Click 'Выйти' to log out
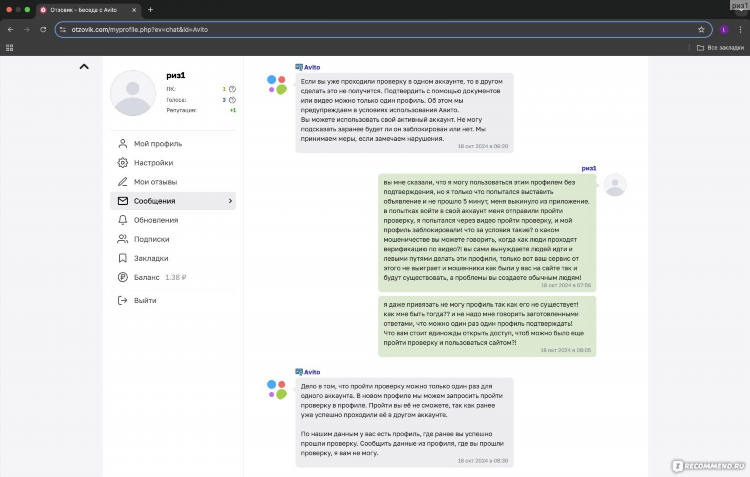The image size is (750, 477). click(x=173, y=300)
